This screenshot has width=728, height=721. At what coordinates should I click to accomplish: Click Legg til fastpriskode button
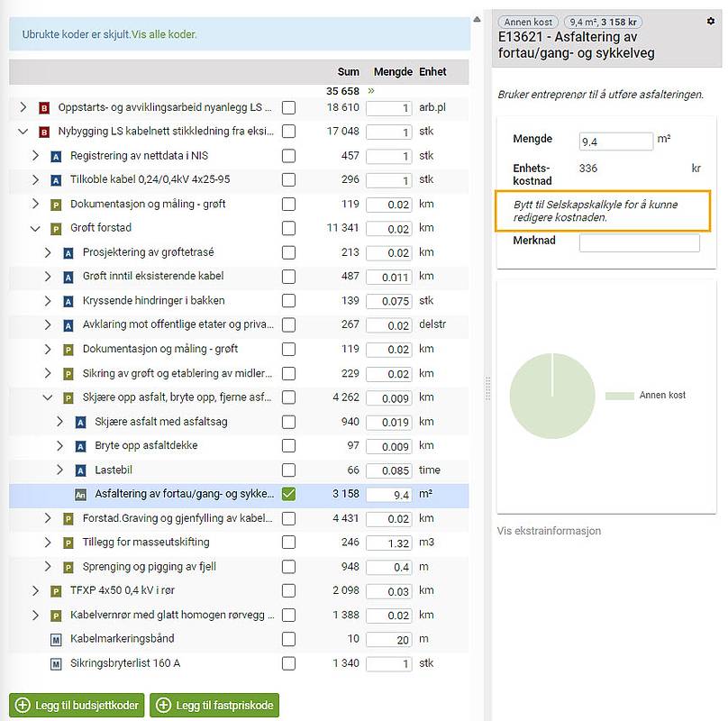[214, 705]
